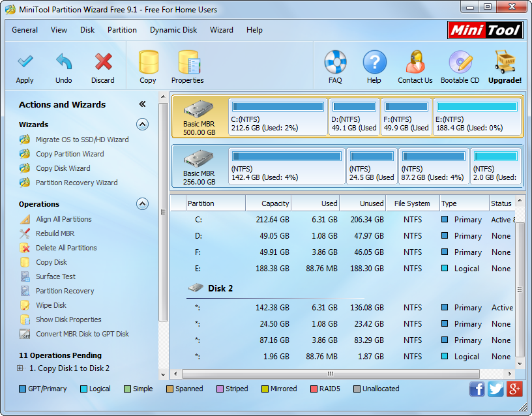Select the F:(NTFS) 49.9 GB partition block
The height and width of the screenshot is (416, 532).
[406, 117]
